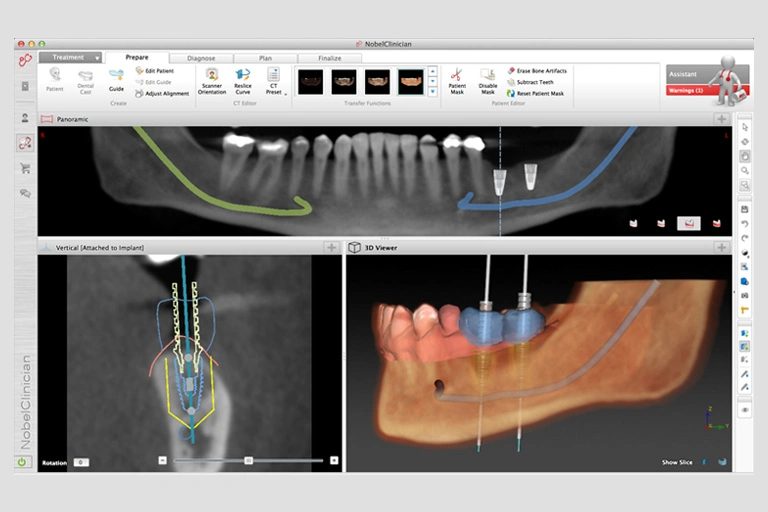The image size is (768, 512).
Task: Click the Scanner Orientation icon
Action: (x=212, y=76)
